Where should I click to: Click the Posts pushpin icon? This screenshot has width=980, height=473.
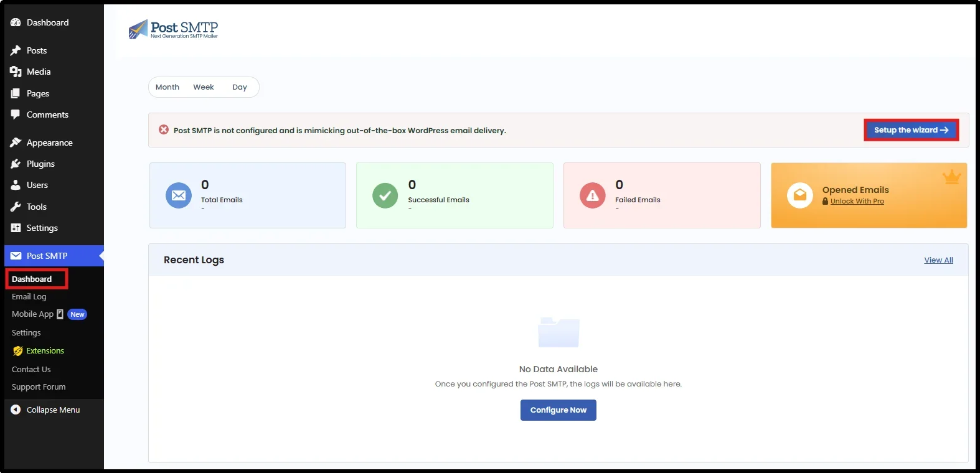coord(16,50)
